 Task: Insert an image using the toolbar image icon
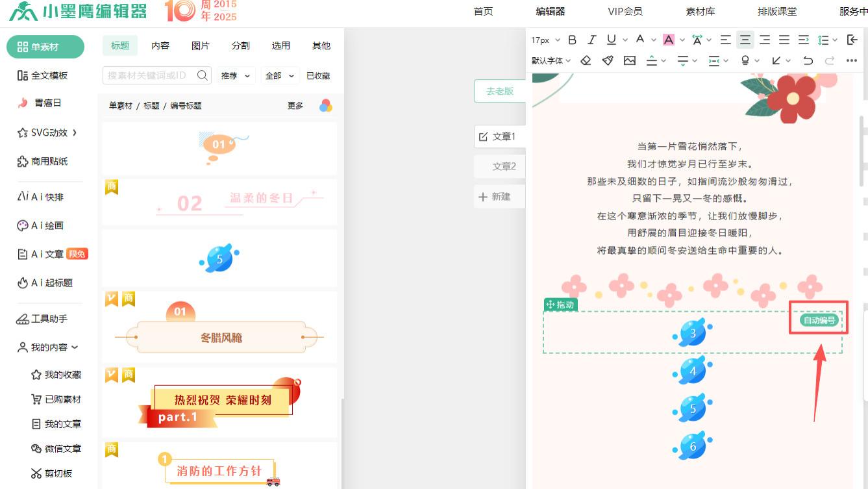[629, 60]
